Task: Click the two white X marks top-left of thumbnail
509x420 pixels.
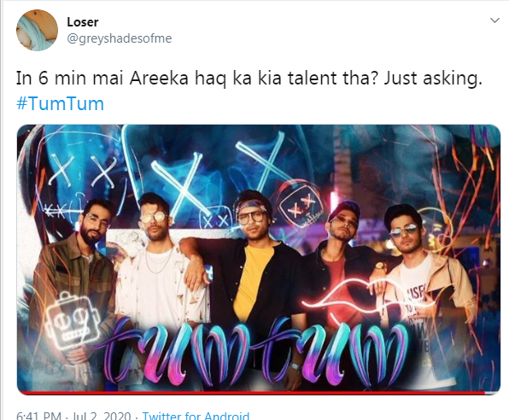Action: (83, 171)
